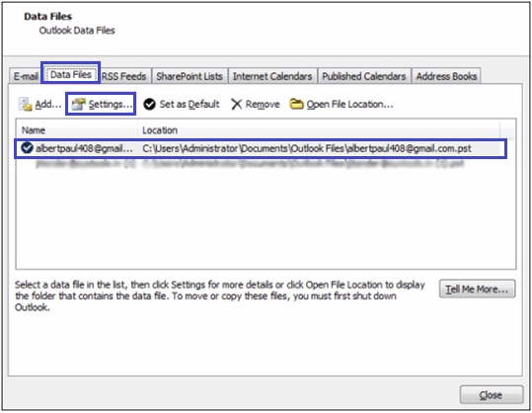Click default checkmark icon beside albertpaul408 row
The image size is (532, 413).
[27, 148]
